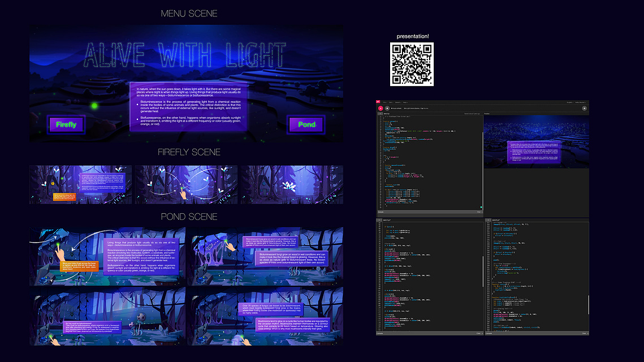Click the sketch preview canvas in the editor
644x362 pixels.
pyautogui.click(x=537, y=142)
